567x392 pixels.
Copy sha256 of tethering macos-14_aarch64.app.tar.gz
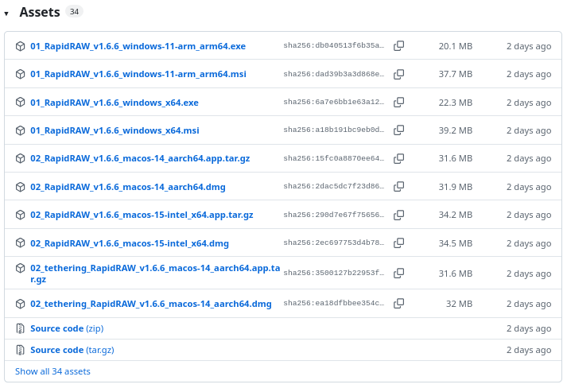click(399, 273)
